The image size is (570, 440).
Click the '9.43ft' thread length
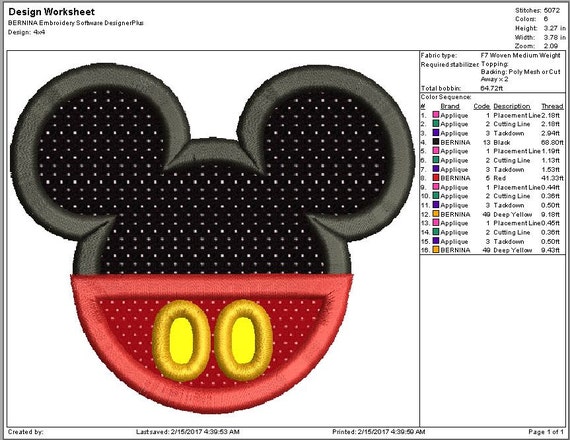tap(550, 250)
